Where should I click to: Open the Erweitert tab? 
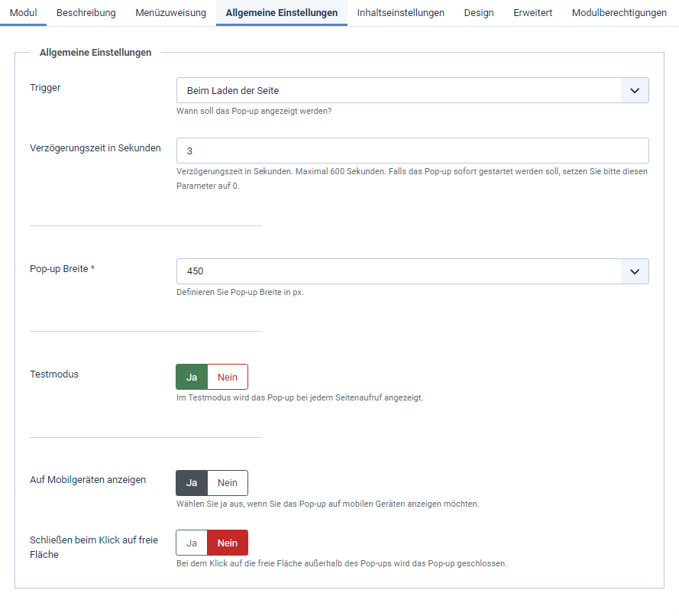click(x=532, y=13)
